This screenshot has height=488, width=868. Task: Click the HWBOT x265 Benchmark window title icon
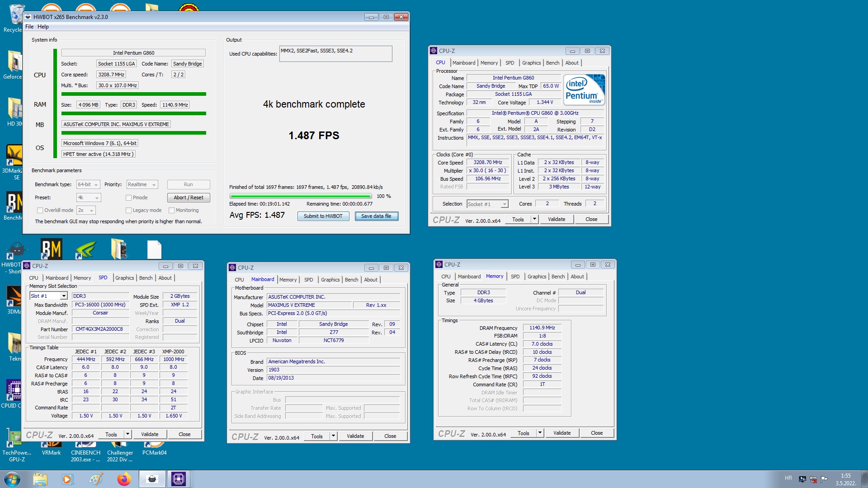(28, 17)
